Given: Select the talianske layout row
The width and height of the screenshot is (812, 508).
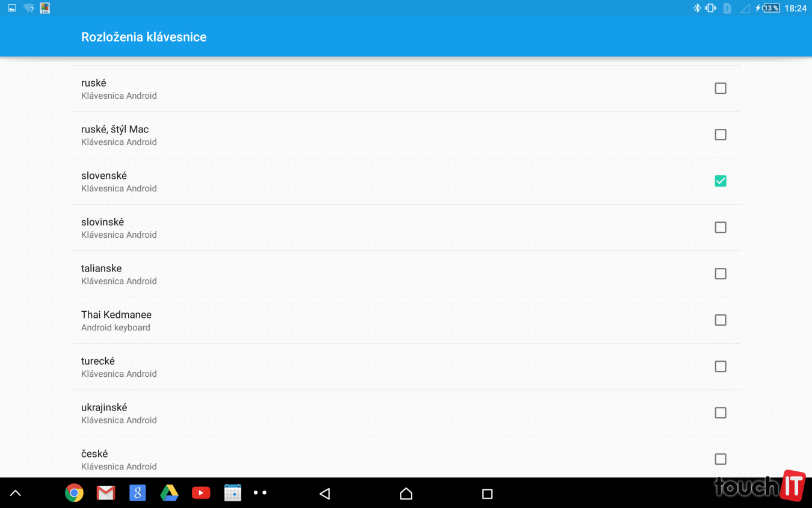Looking at the screenshot, I should [406, 274].
